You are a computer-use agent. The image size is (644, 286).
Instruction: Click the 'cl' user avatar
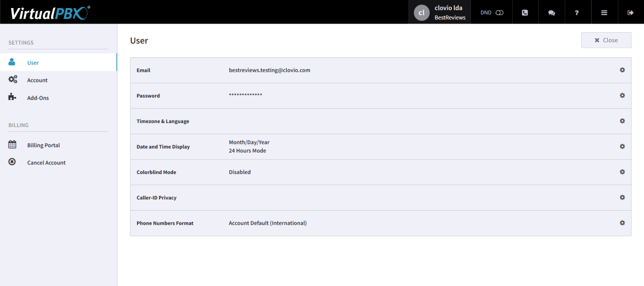[x=422, y=13]
